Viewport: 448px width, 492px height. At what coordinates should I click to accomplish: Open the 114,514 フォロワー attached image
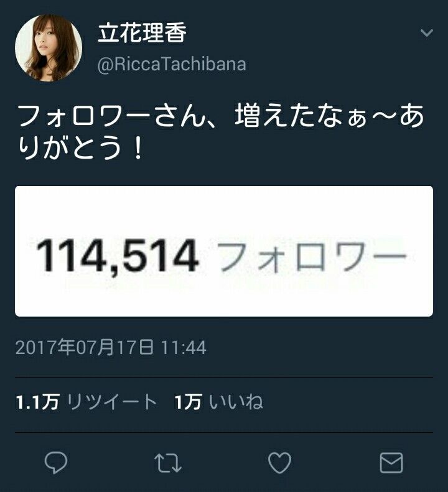coord(224,251)
